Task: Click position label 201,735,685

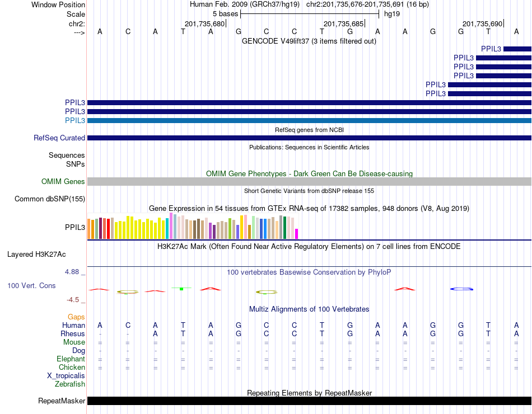Action: (x=343, y=23)
